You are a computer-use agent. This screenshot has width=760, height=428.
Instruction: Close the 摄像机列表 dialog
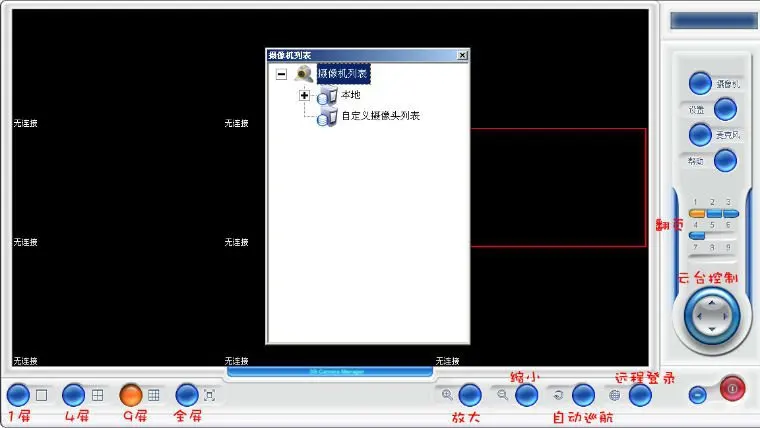462,55
